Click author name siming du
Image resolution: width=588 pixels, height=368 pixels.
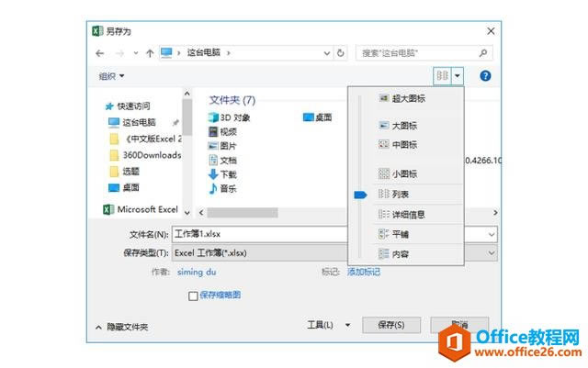point(197,272)
